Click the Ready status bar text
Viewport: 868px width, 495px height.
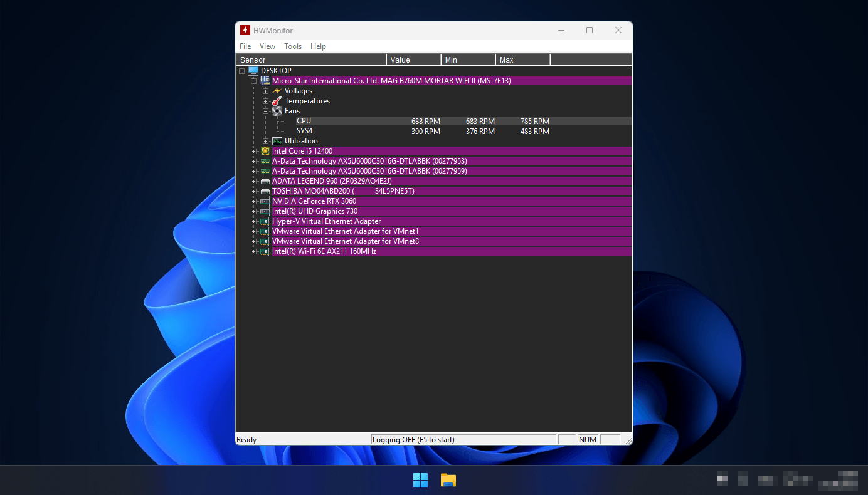point(246,440)
